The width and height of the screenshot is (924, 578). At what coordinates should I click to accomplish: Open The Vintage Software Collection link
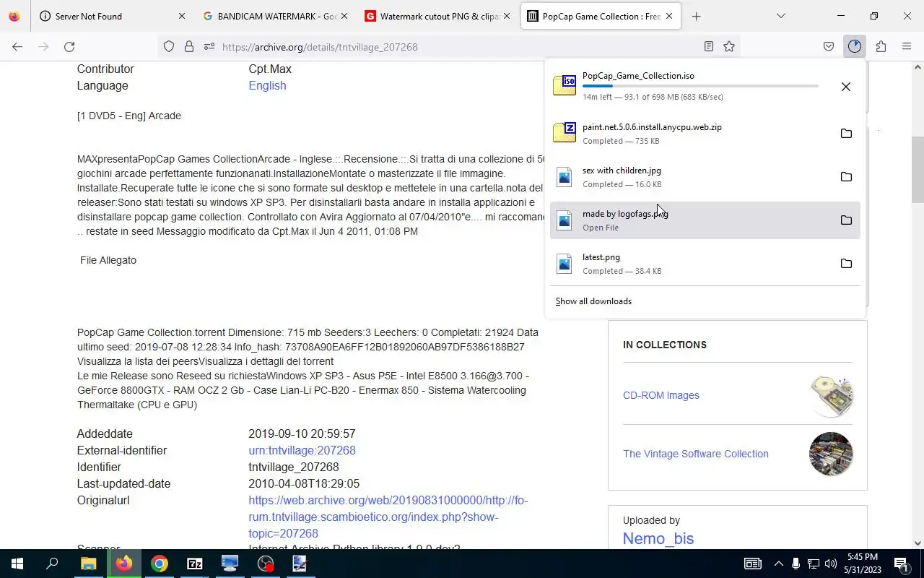pos(695,454)
